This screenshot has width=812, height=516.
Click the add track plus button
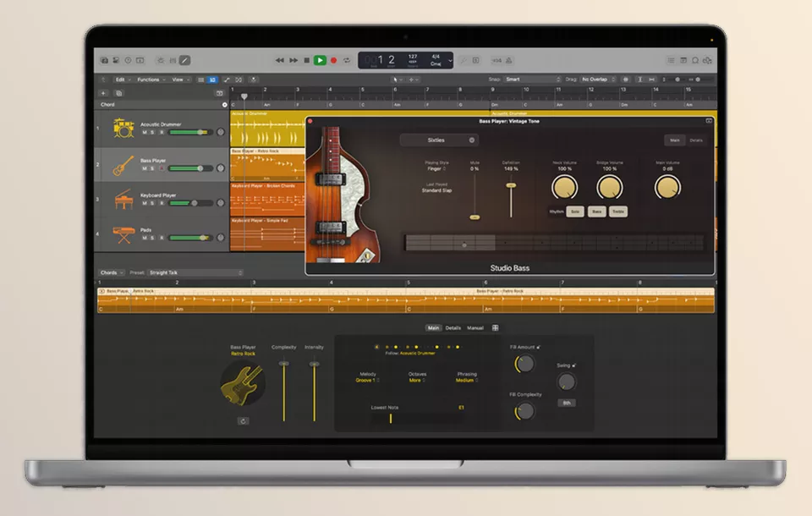click(103, 93)
